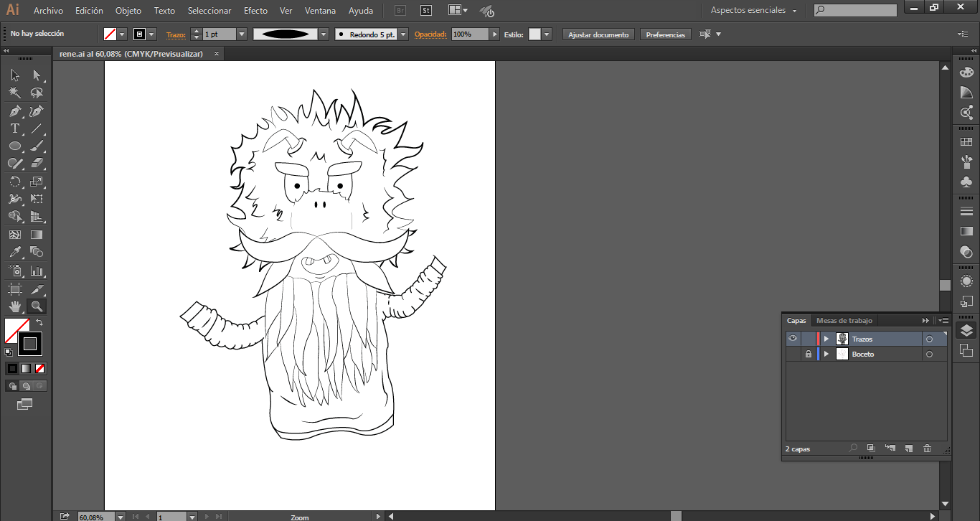Open the Efecto menu
Viewport: 980px width, 521px height.
tap(255, 11)
